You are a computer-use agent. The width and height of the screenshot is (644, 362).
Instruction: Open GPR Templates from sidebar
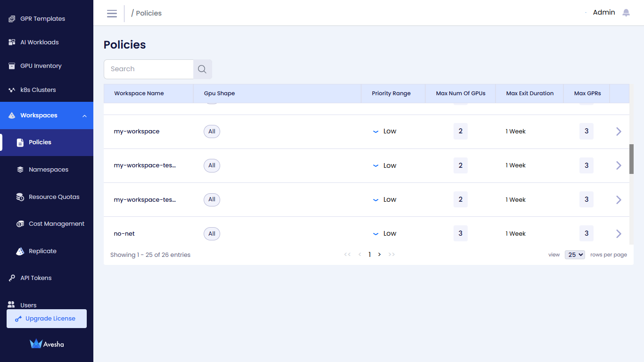pyautogui.click(x=42, y=19)
